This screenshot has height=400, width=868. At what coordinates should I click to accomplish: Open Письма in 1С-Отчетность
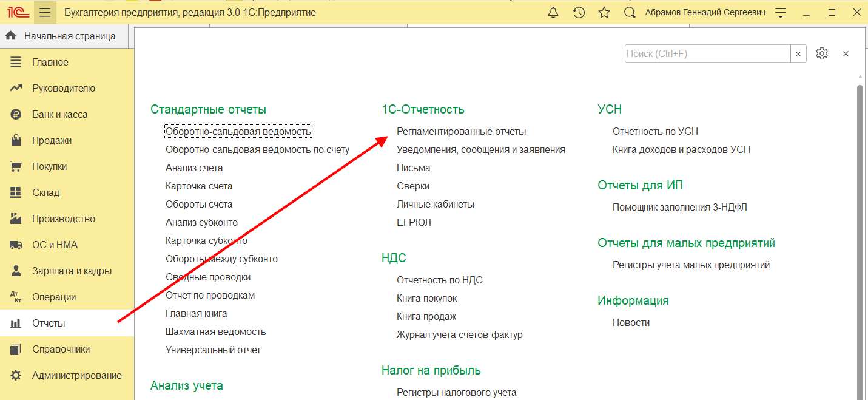click(414, 168)
